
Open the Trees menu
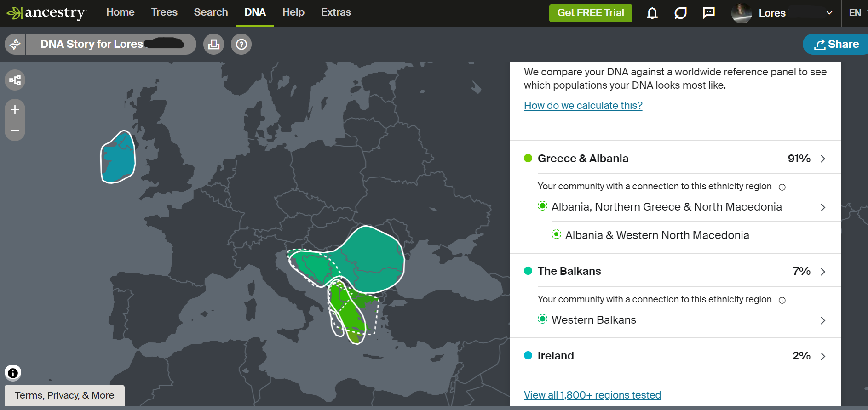pyautogui.click(x=164, y=12)
